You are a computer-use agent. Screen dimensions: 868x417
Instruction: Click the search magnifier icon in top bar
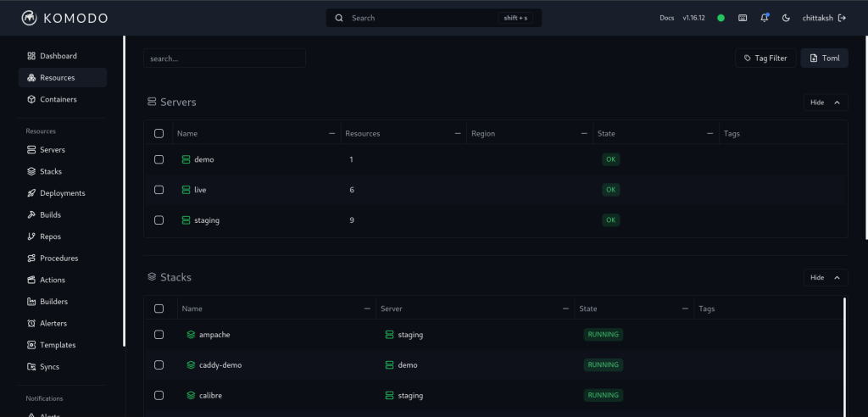[x=339, y=18]
